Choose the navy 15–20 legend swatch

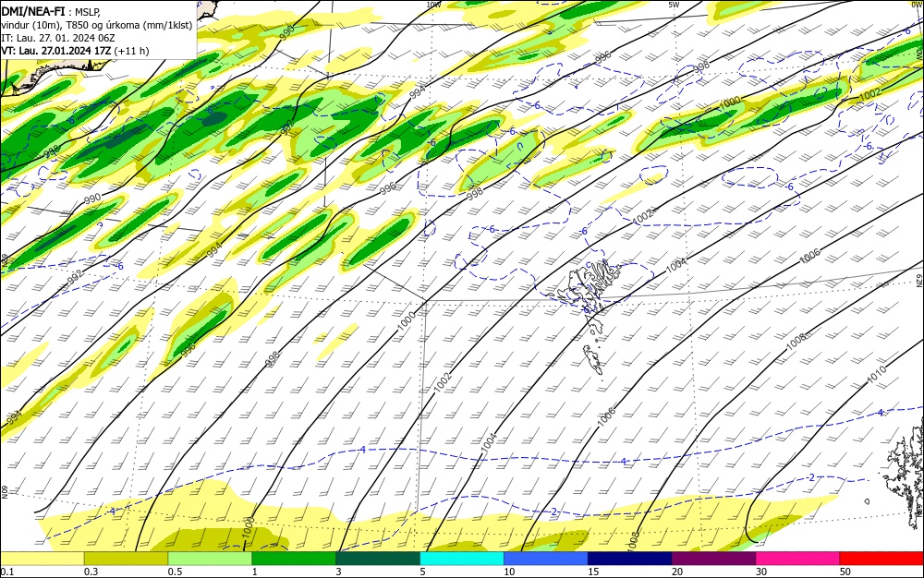[630, 559]
